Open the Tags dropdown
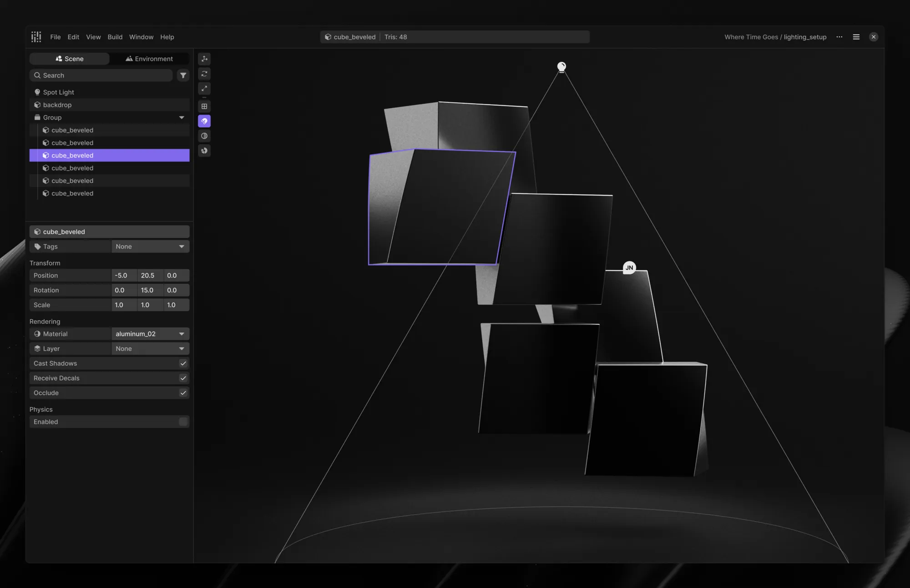 150,246
